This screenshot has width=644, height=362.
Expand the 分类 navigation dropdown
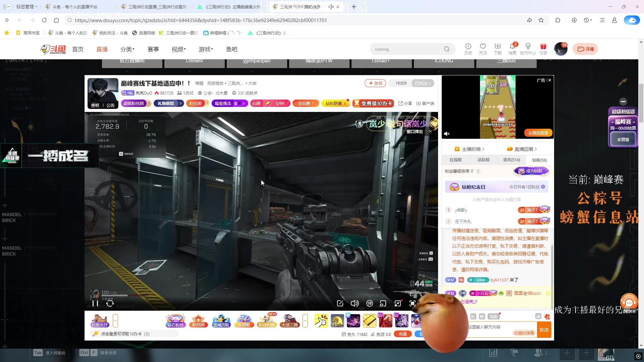(x=127, y=49)
